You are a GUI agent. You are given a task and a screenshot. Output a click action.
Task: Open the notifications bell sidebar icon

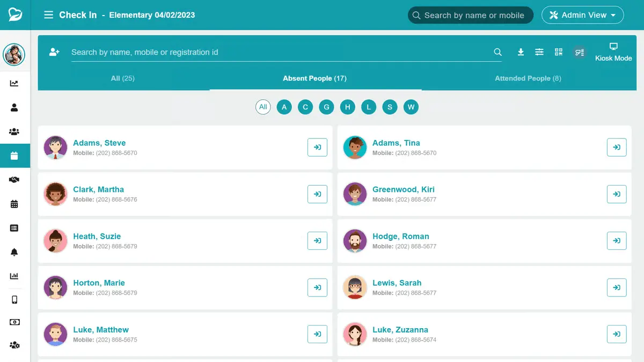click(x=14, y=252)
